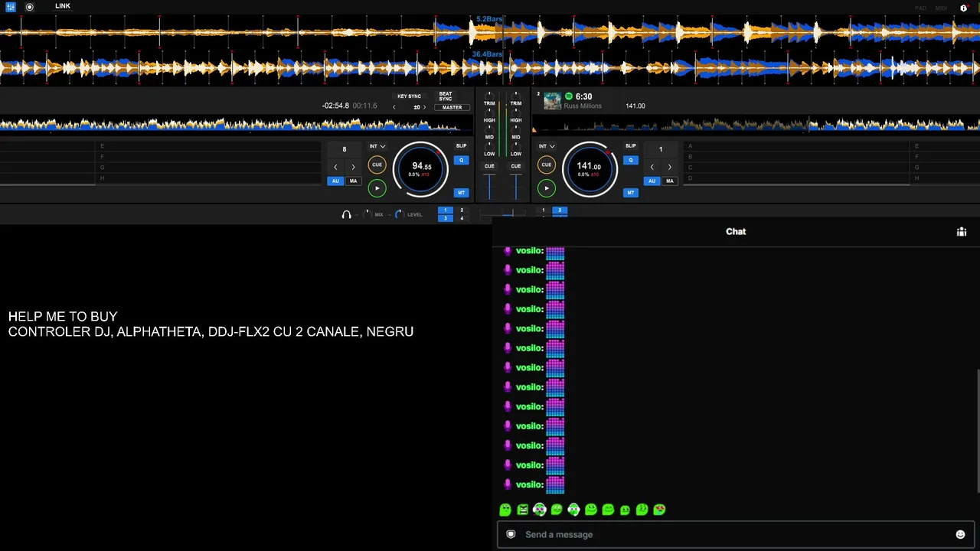
Task: Switch deck 2 to MA manual mode
Action: [669, 181]
